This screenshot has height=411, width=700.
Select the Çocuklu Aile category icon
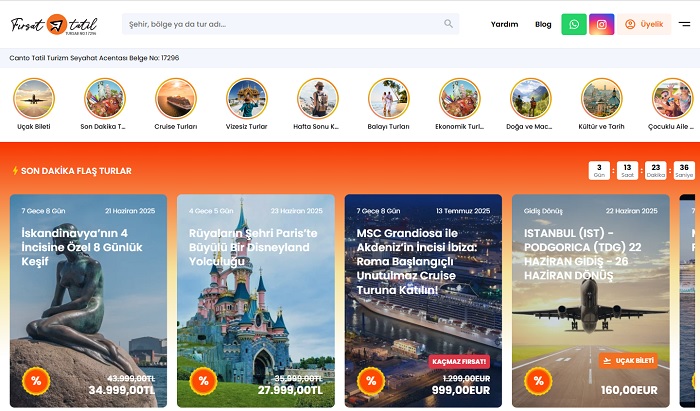coord(673,99)
